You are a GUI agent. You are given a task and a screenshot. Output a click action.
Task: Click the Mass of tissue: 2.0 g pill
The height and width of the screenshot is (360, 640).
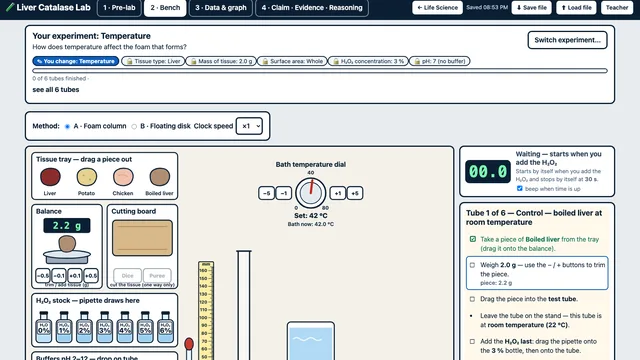coord(221,61)
